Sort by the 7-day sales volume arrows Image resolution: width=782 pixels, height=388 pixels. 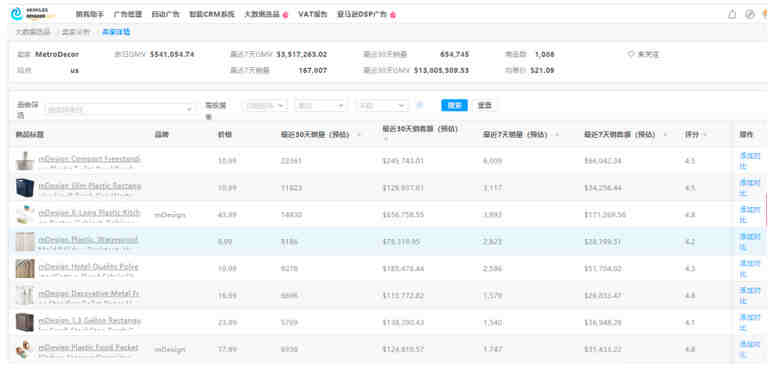557,135
